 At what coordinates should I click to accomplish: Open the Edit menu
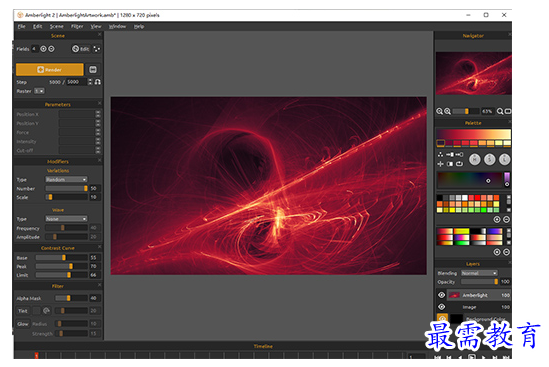pos(37,26)
